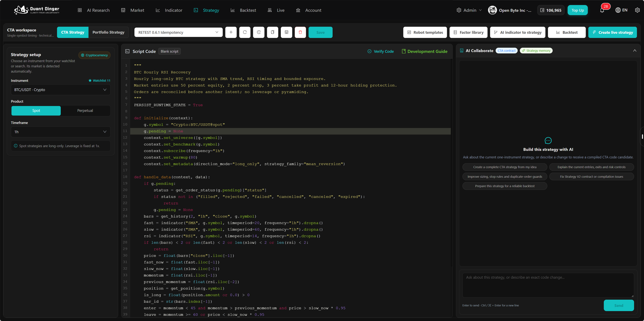Image resolution: width=644 pixels, height=321 pixels.
Task: Click the AI Collaborate panel icon
Action: [x=461, y=50]
